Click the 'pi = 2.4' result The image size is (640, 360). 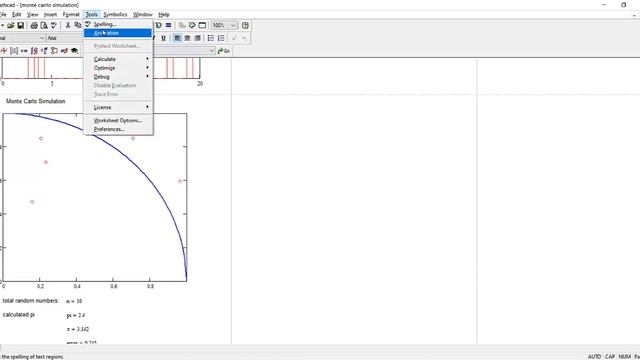(76, 315)
